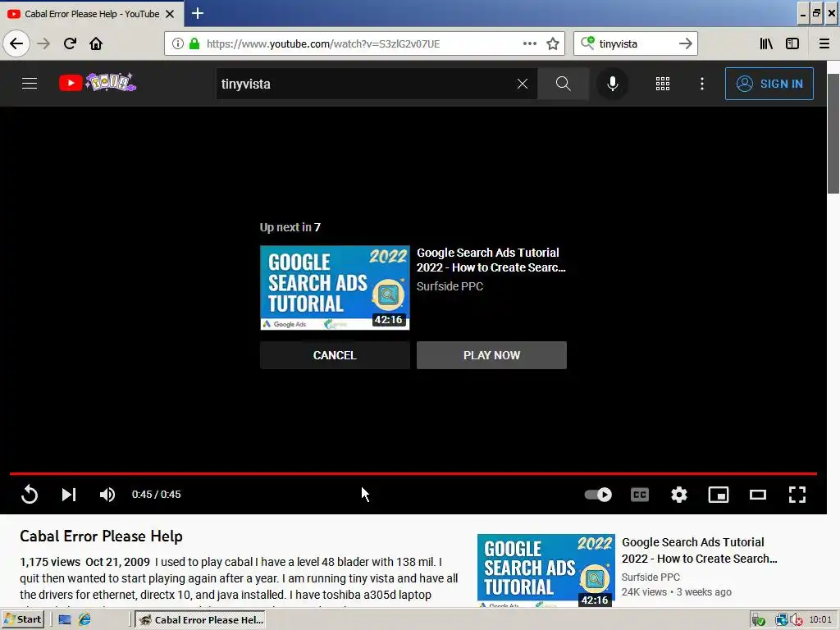Click Surfside PPC in the up next overlay

[450, 286]
